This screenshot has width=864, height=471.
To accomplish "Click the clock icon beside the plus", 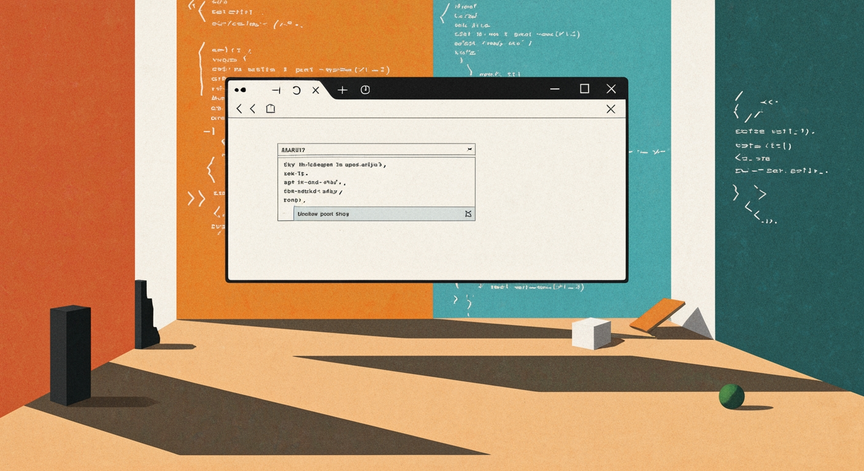I will pos(365,90).
